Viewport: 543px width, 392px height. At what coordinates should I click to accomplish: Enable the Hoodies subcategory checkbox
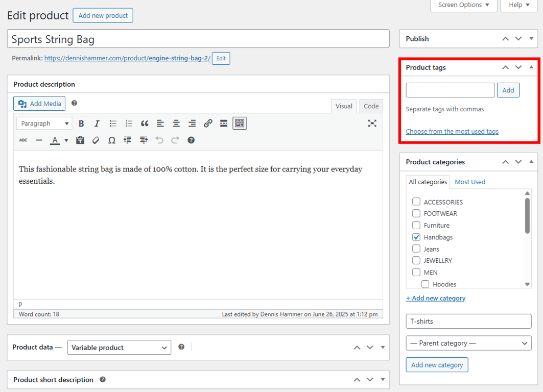425,284
